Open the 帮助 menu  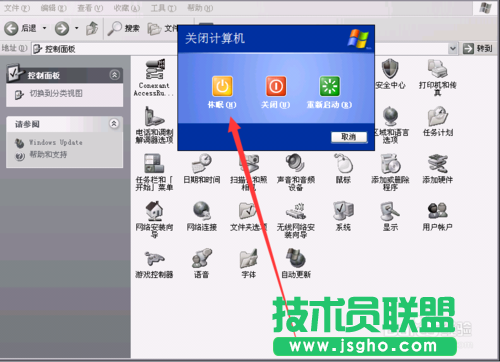pyautogui.click(x=200, y=8)
